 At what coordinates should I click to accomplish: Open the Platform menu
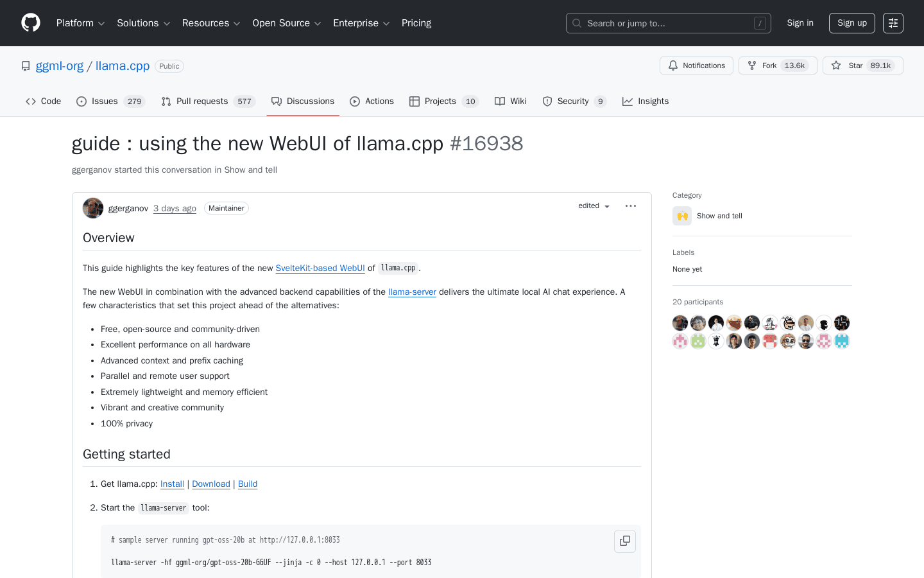pyautogui.click(x=76, y=22)
